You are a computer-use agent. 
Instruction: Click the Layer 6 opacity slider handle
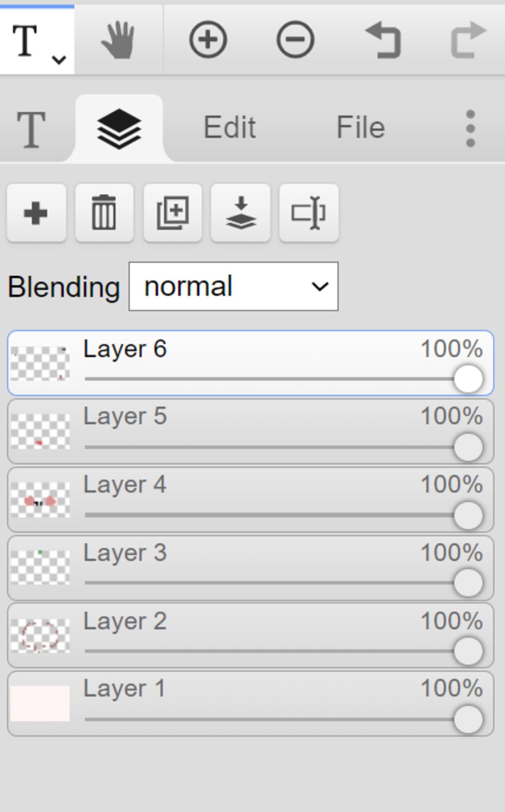(468, 379)
